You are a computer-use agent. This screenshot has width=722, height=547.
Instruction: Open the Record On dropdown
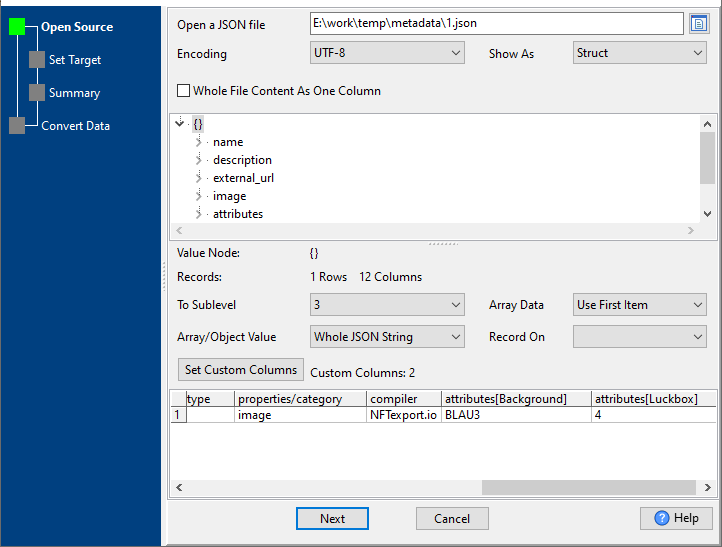[x=639, y=337]
